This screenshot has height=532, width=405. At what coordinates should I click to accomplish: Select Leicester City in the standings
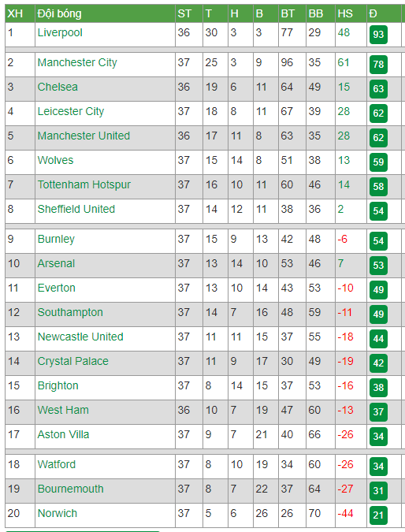[x=71, y=111]
